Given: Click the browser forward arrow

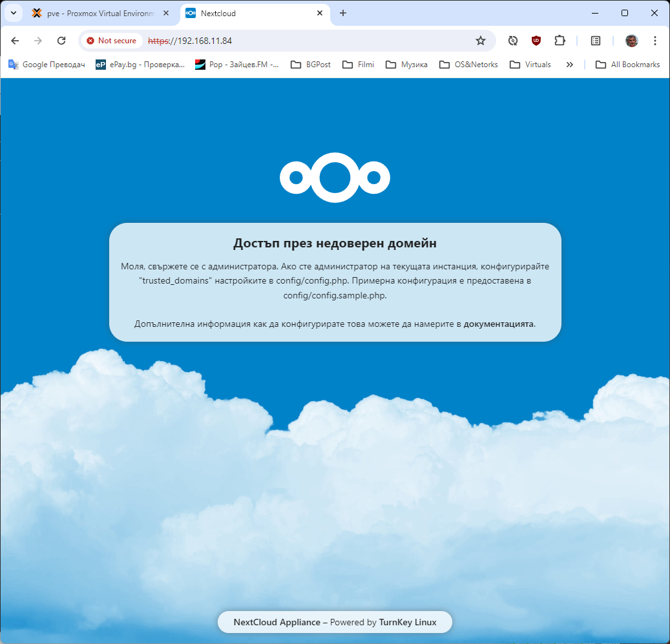Looking at the screenshot, I should tap(38, 41).
